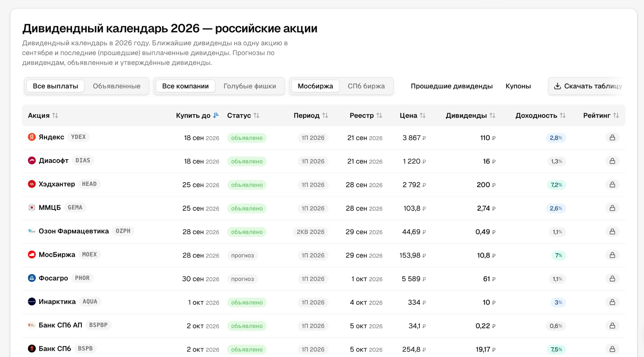
Task: Click the прогноз status for МосБиржа
Action: (x=242, y=255)
